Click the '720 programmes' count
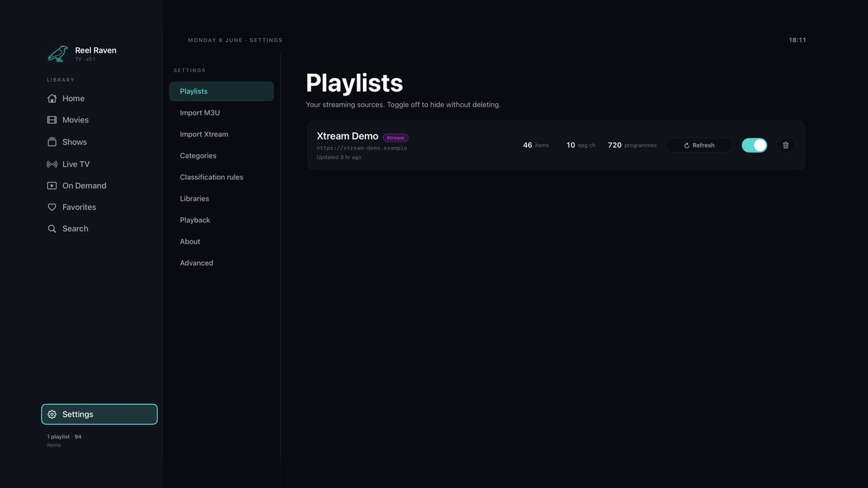 [632, 145]
